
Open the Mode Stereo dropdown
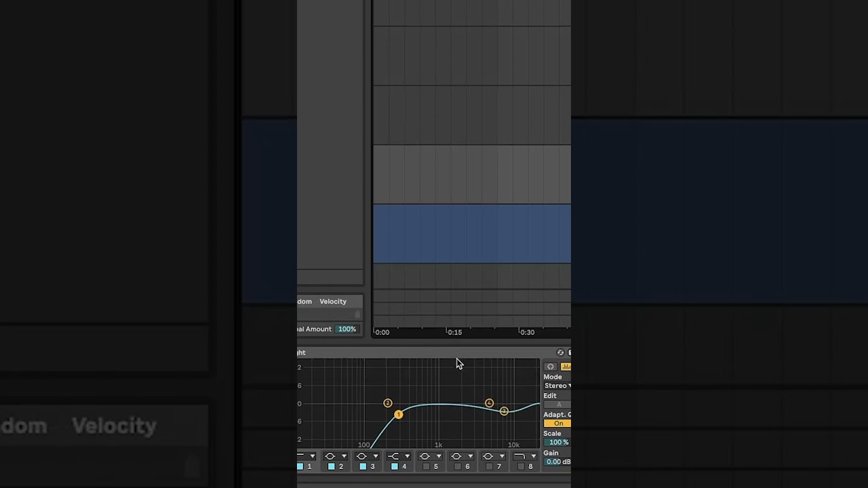557,386
